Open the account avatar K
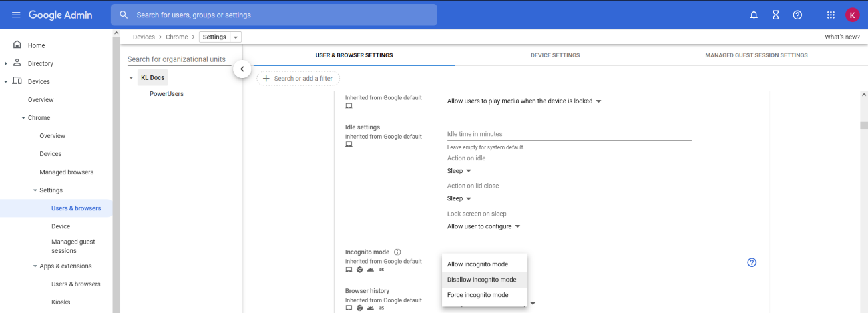868x313 pixels. tap(852, 15)
